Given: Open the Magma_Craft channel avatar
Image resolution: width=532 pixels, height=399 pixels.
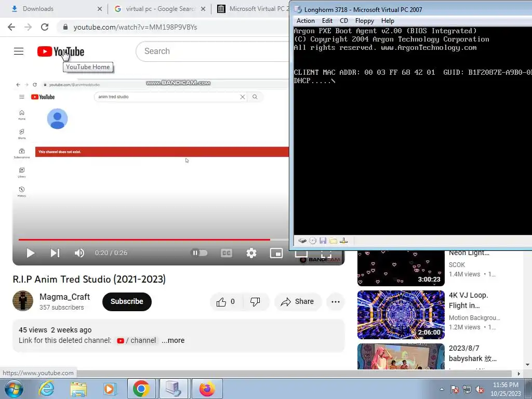Looking at the screenshot, I should pyautogui.click(x=23, y=301).
